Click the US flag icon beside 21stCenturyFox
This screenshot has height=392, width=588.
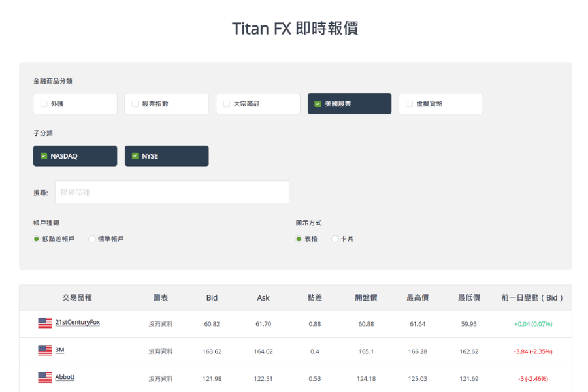point(44,323)
